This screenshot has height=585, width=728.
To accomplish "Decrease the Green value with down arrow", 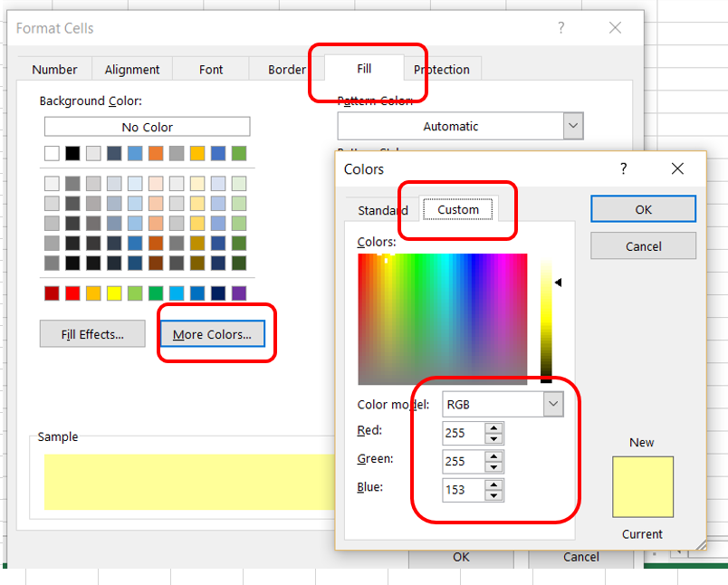I will (494, 467).
